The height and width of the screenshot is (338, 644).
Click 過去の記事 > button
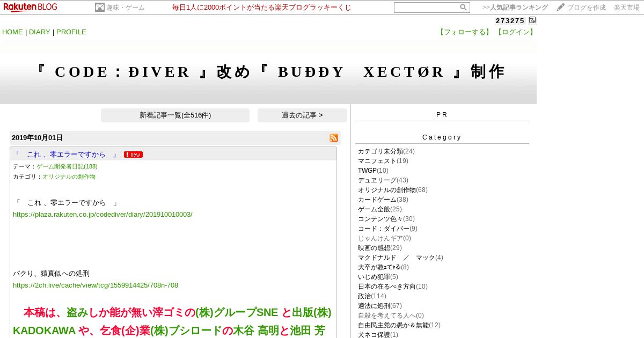pos(302,115)
